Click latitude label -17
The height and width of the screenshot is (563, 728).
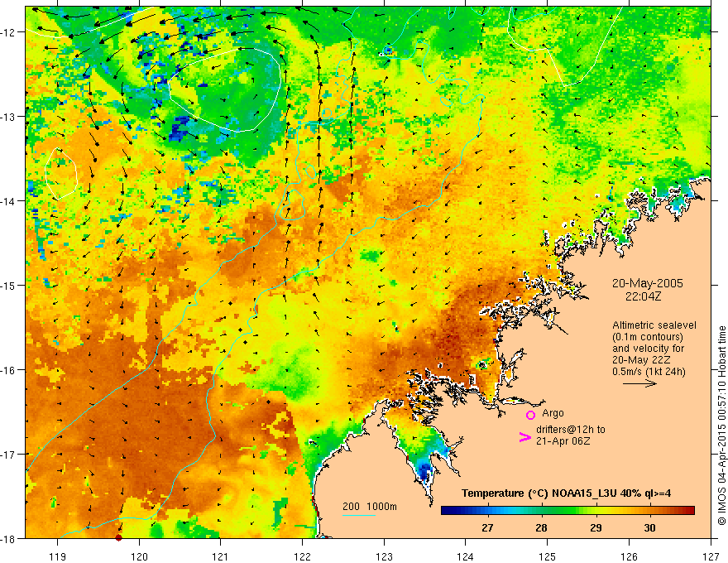[x=7, y=455]
